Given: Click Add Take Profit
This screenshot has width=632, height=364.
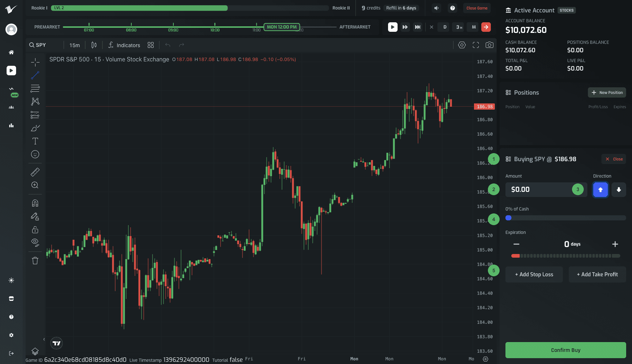Looking at the screenshot, I should point(597,274).
